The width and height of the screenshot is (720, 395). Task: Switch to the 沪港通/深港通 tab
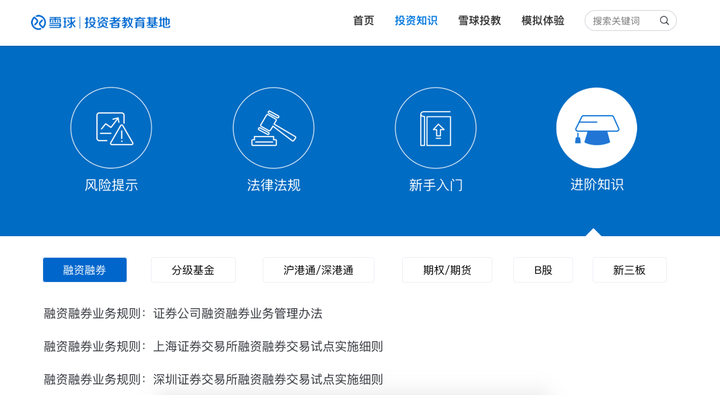(318, 270)
